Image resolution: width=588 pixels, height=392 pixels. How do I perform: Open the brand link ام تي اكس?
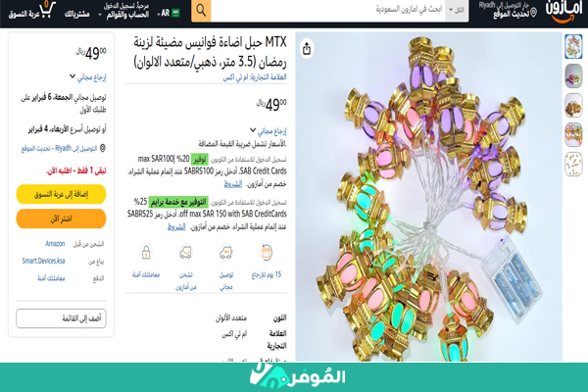(x=255, y=77)
